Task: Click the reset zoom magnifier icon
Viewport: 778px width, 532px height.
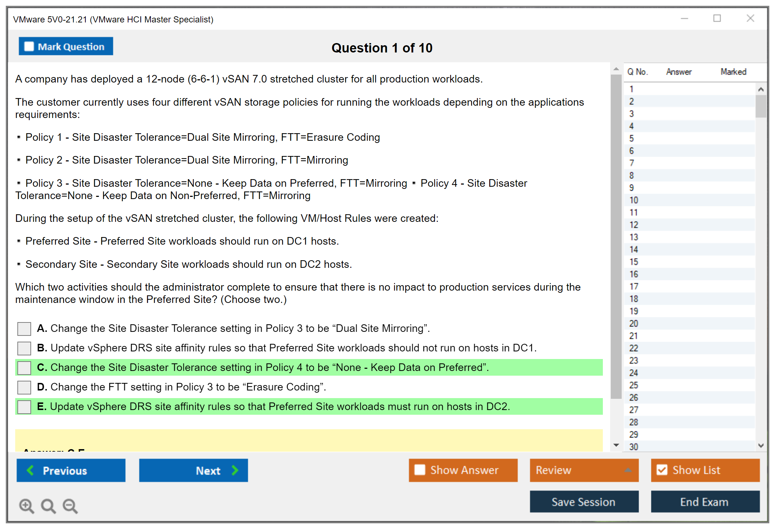Action: [x=48, y=506]
